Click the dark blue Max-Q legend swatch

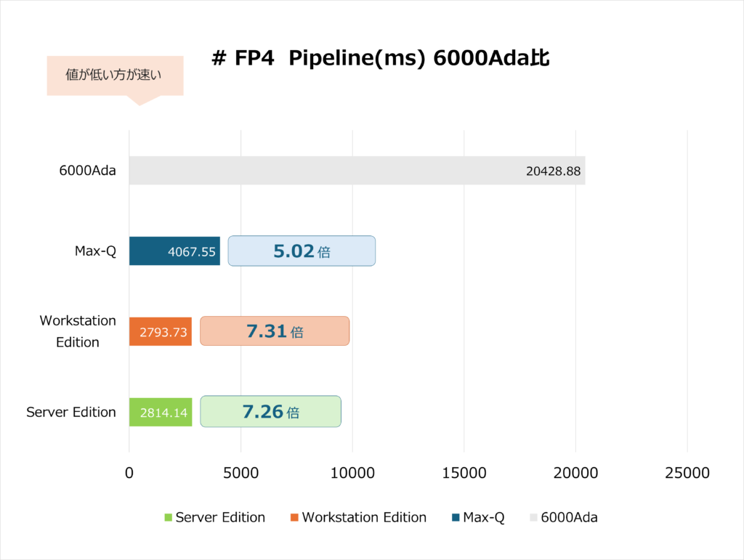point(456,518)
